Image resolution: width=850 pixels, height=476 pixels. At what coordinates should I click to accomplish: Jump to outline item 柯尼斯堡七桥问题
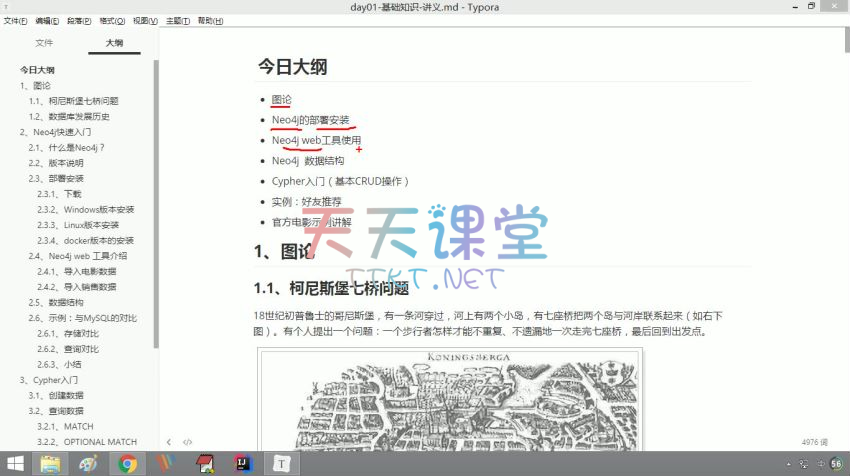[x=83, y=101]
